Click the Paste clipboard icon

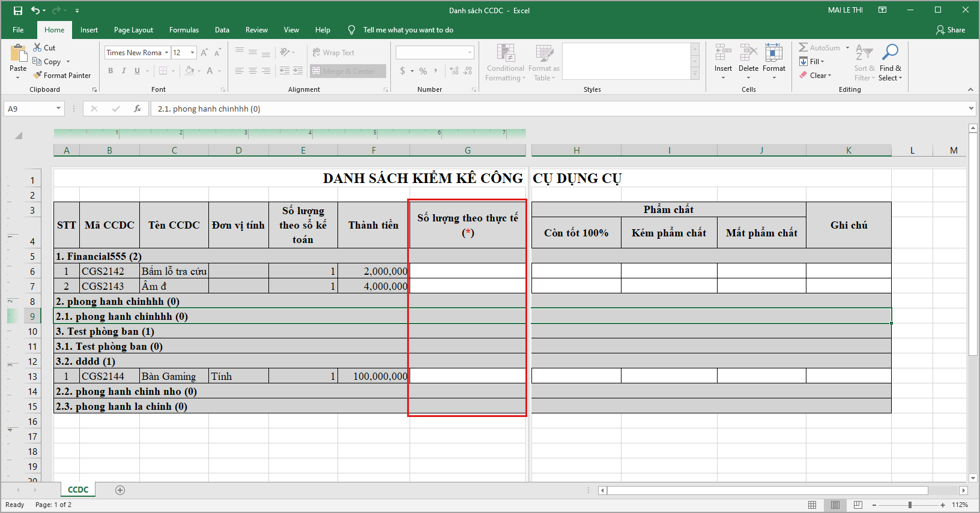[x=18, y=54]
